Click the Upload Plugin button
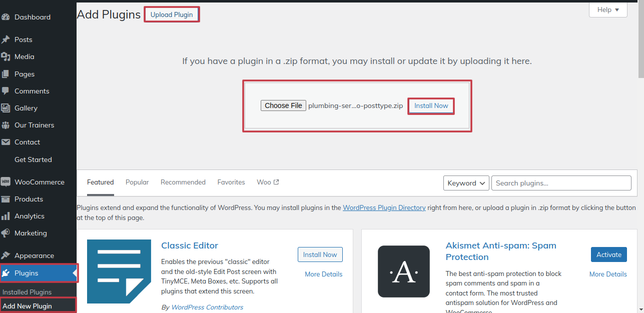Viewport: 644px width, 313px height. coord(172,14)
